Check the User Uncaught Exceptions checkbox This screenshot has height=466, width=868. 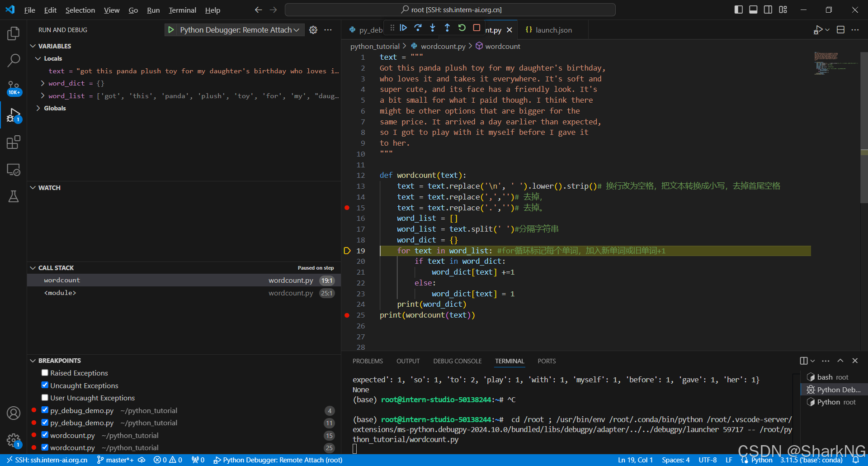pyautogui.click(x=45, y=397)
